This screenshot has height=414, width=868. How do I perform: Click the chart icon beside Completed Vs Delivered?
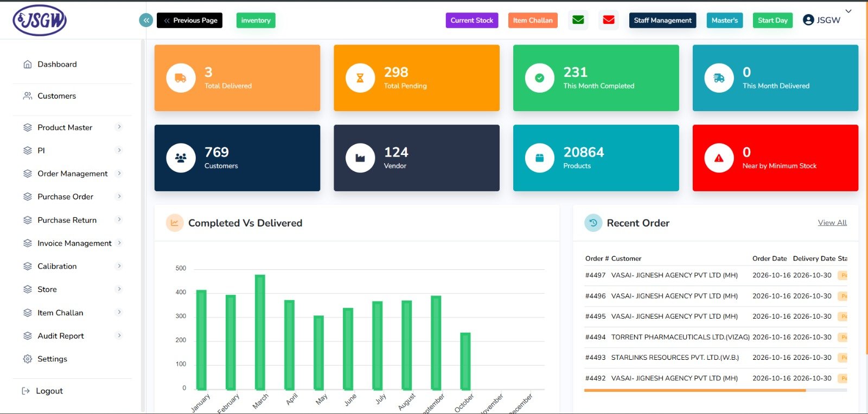click(x=175, y=223)
